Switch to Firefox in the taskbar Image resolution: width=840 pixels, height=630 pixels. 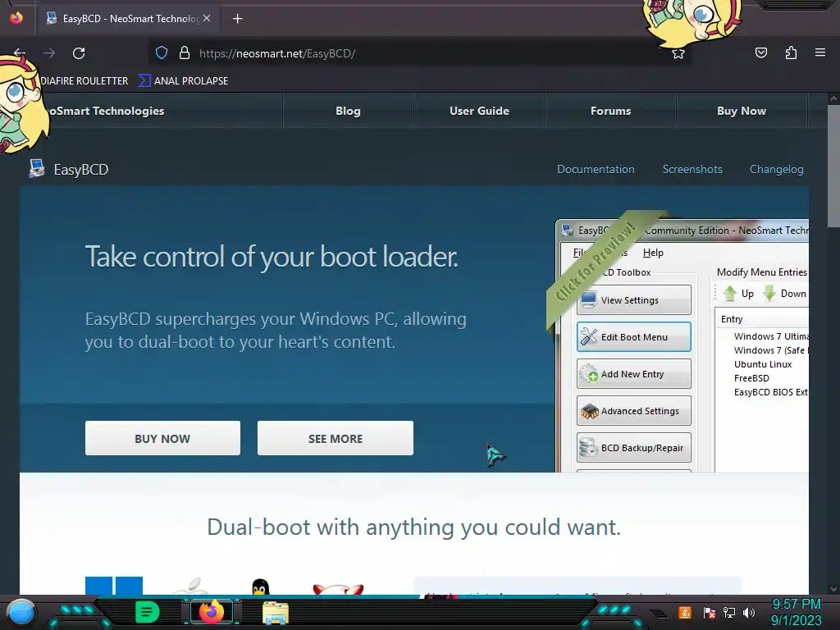point(212,612)
